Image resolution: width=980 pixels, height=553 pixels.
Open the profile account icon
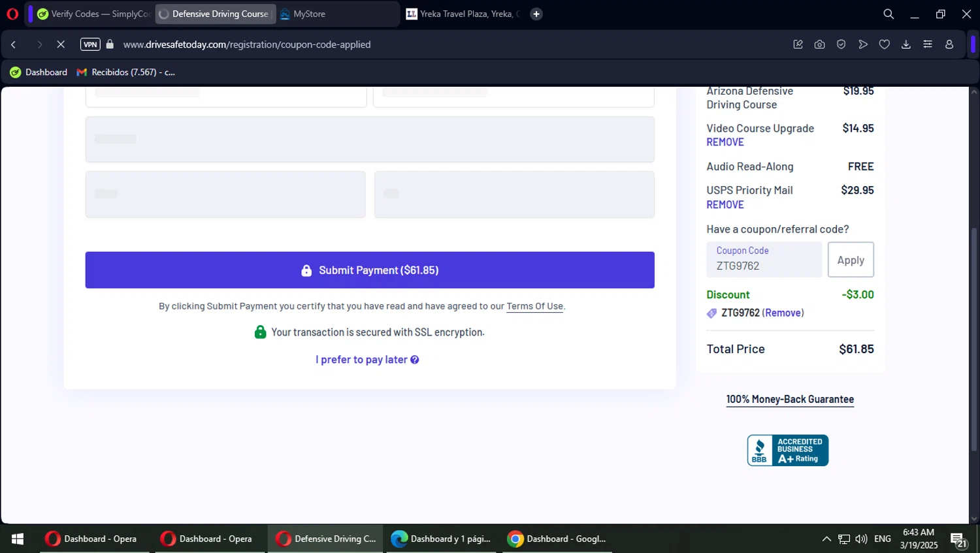pyautogui.click(x=949, y=44)
